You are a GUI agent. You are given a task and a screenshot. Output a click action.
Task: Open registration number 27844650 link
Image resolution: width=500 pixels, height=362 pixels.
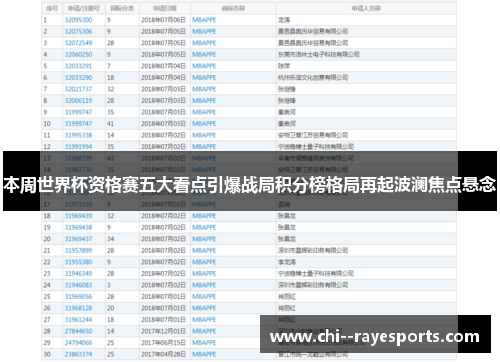point(78,331)
